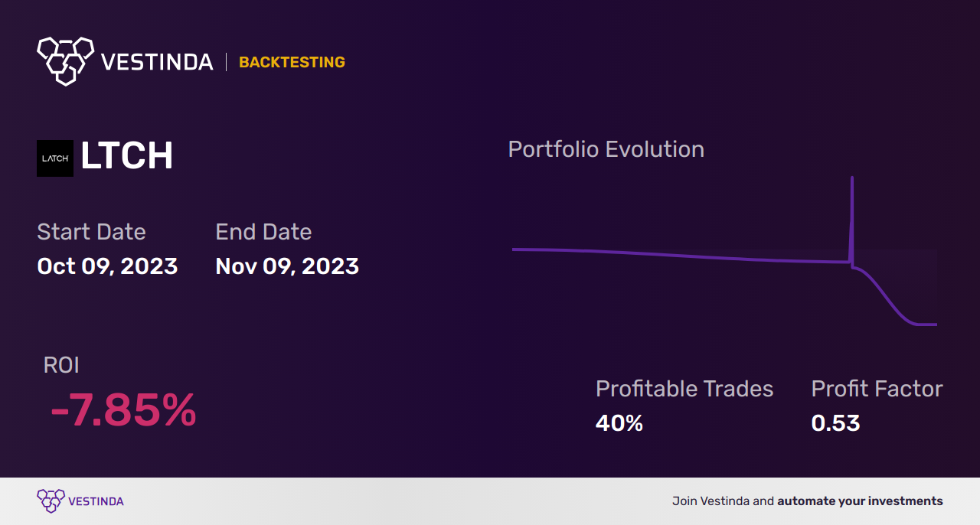The width and height of the screenshot is (980, 525).
Task: Click the Vestinda hexagon logo icon at top
Action: tap(65, 60)
